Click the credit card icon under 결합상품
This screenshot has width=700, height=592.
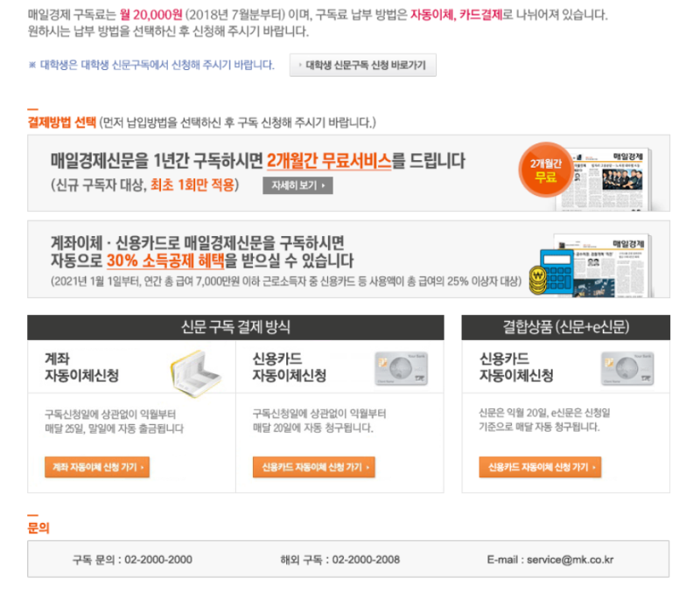627,368
